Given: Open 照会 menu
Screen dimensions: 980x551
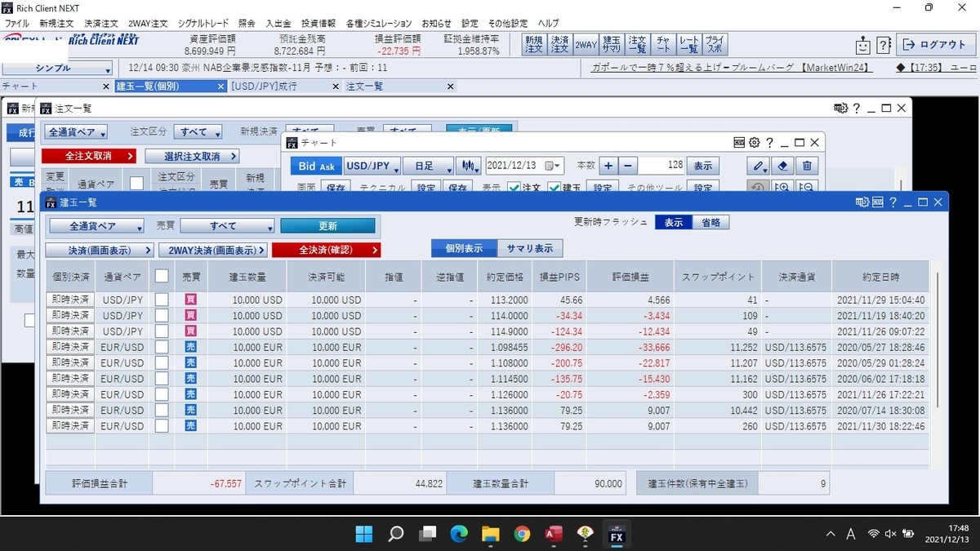Looking at the screenshot, I should [x=247, y=24].
